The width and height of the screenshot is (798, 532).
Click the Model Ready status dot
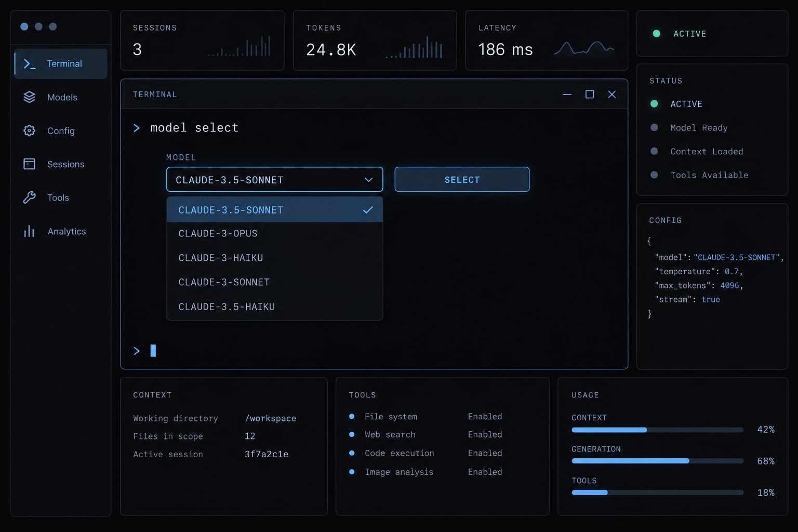[655, 128]
